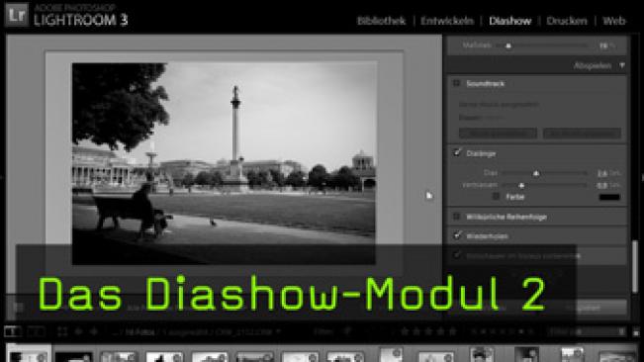Click the first star rating filter

click(405, 331)
